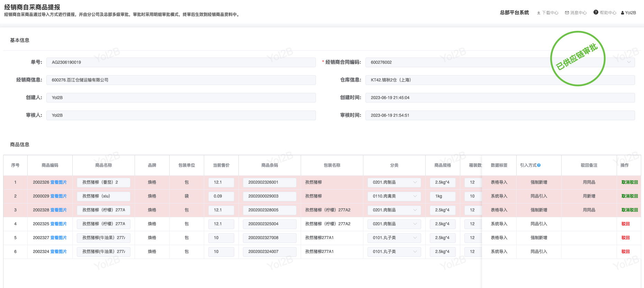The width and height of the screenshot is (644, 288).
Task: Open 查看图片 for product 2000029
Action: tap(58, 196)
